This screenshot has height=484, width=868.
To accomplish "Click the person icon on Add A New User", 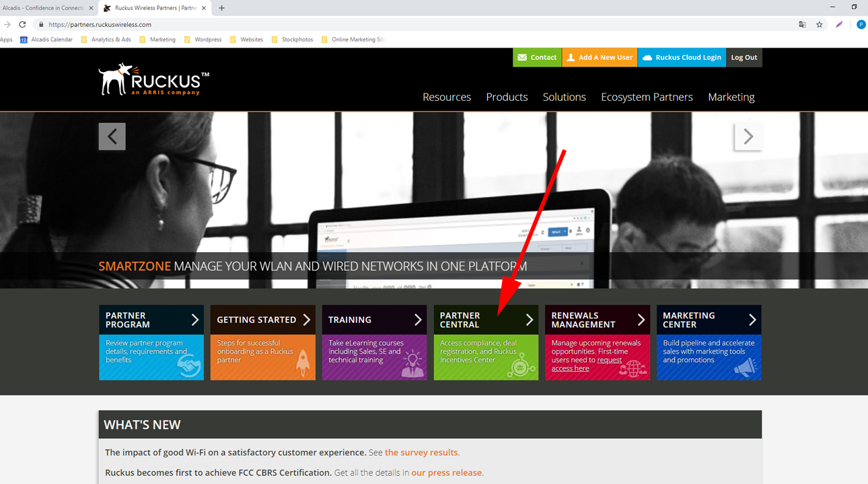I will coord(571,58).
